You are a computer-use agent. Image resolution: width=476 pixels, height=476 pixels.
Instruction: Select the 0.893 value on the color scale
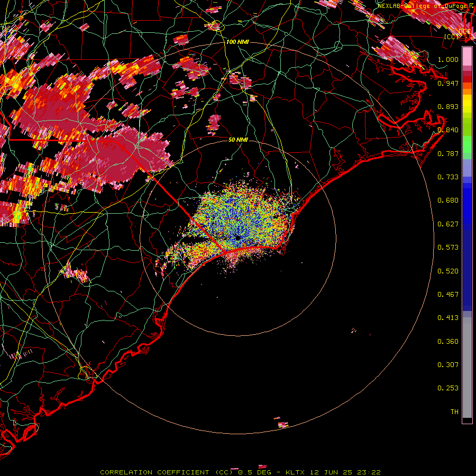[448, 106]
